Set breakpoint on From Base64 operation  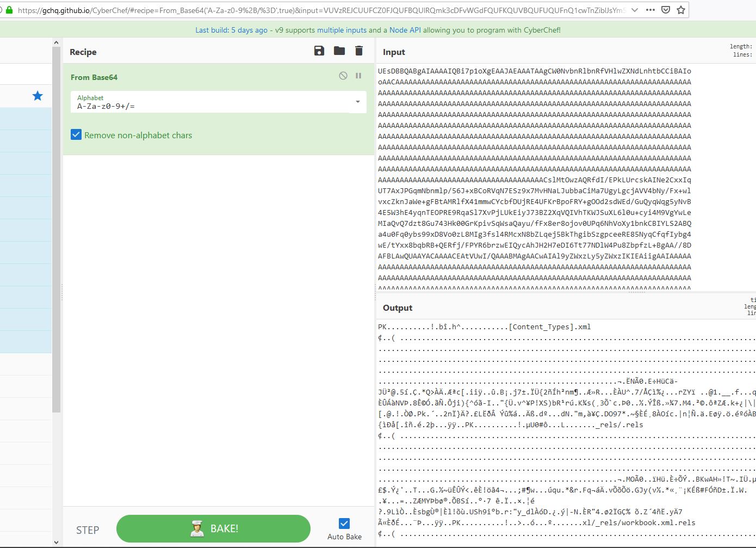click(358, 76)
